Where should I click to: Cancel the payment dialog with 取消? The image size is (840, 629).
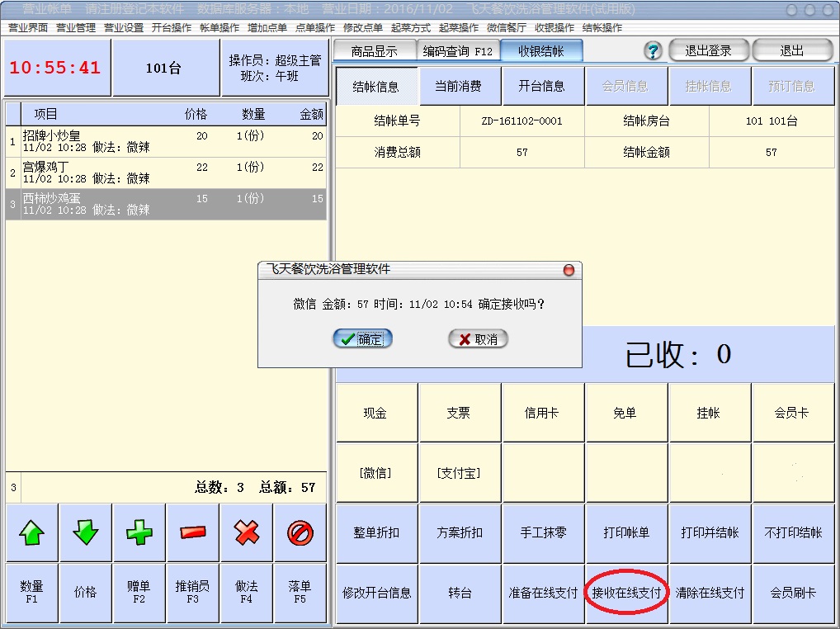(x=478, y=339)
